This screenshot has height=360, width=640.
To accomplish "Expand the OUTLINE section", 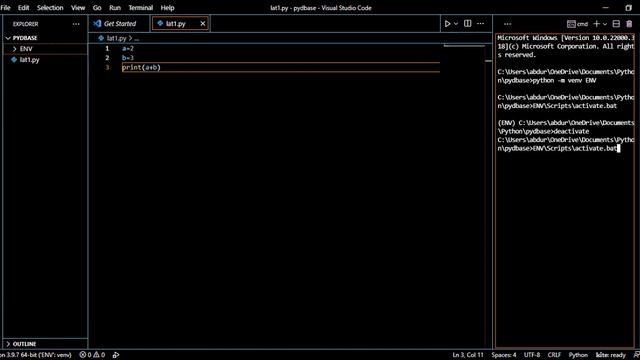I will pos(45,344).
